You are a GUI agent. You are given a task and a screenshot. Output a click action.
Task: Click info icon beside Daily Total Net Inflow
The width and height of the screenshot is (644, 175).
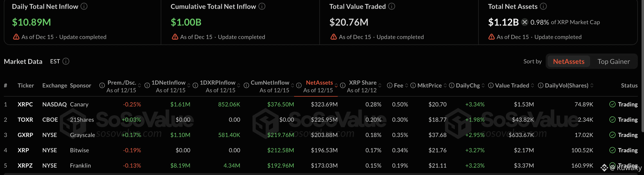[x=84, y=6]
